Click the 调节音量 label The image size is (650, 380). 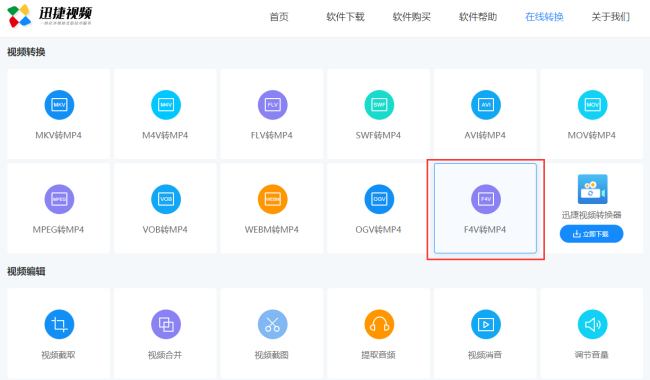pyautogui.click(x=592, y=355)
